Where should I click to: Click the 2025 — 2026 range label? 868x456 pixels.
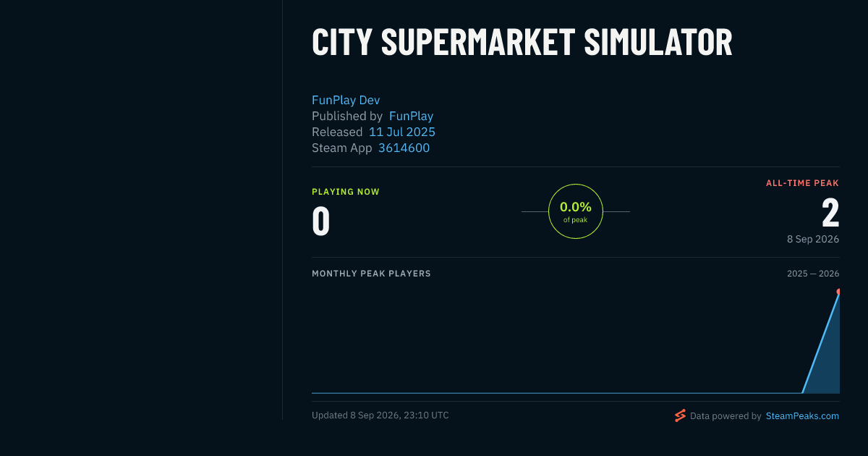(x=813, y=274)
